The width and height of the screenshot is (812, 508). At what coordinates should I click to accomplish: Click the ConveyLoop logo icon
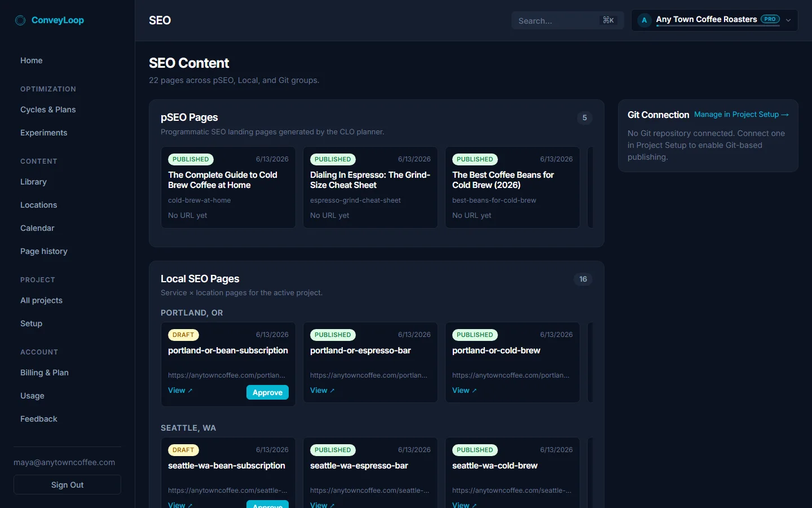(20, 20)
